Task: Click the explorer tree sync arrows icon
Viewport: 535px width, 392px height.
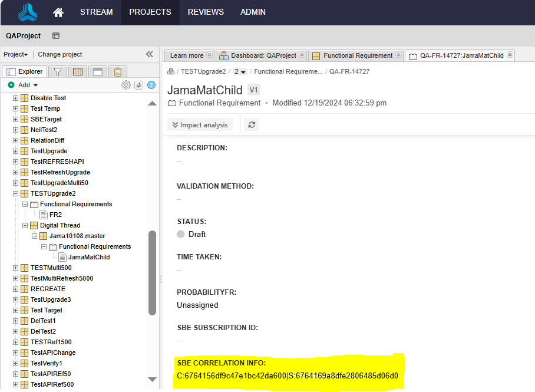Action: pyautogui.click(x=138, y=85)
